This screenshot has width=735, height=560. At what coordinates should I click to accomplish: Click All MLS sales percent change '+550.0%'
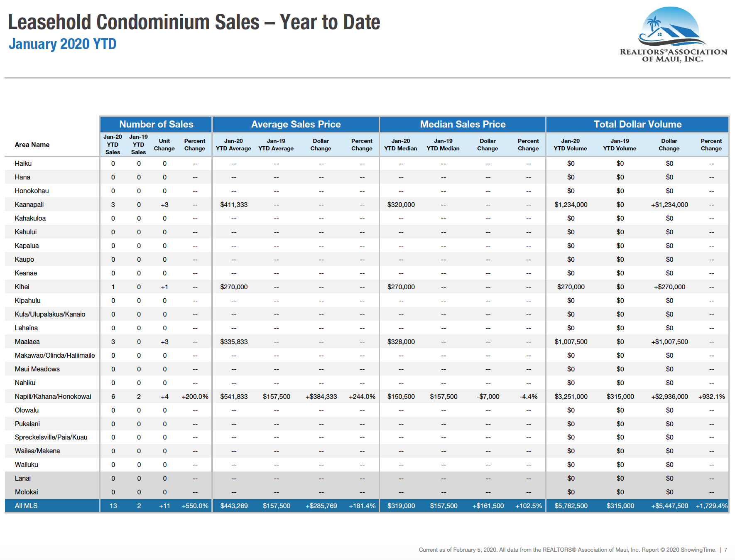(195, 506)
